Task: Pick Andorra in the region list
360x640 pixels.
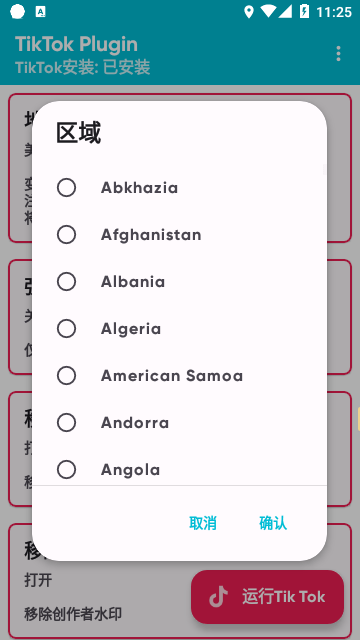Action: point(179,422)
